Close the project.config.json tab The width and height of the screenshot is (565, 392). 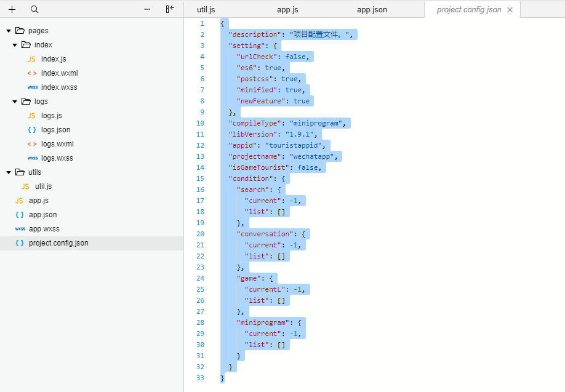pos(510,10)
